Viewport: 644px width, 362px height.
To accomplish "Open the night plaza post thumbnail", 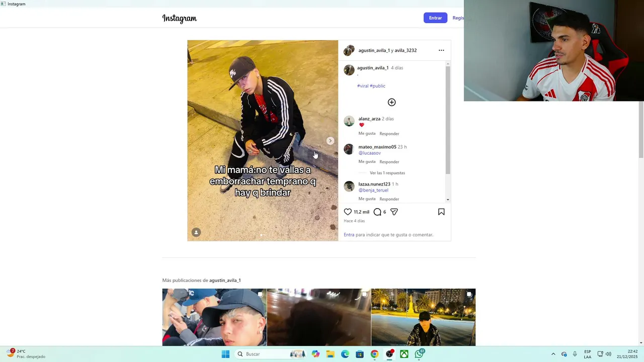I will click(423, 317).
